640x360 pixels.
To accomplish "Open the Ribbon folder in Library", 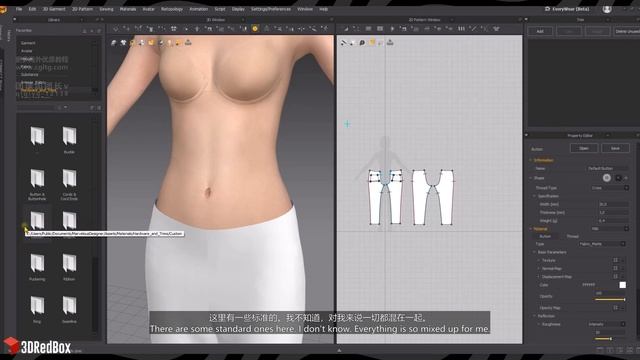I will click(69, 267).
